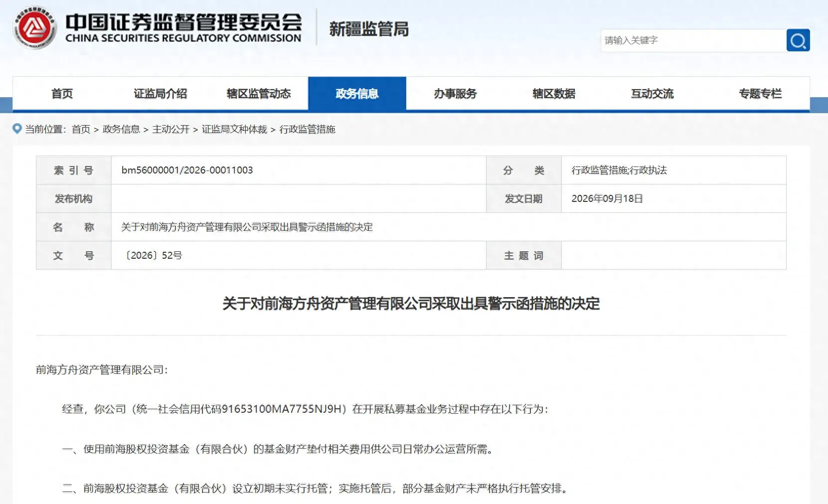Select the 政务信息 navigation tab
828x504 pixels.
pyautogui.click(x=357, y=93)
